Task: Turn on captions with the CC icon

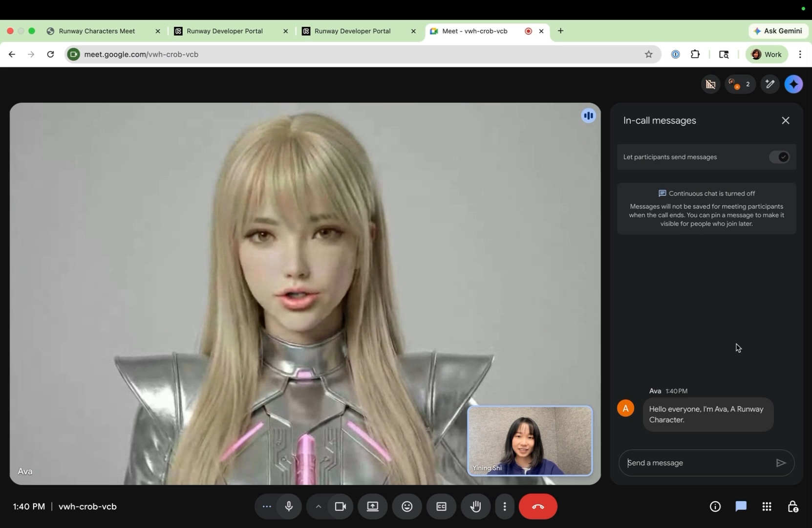Action: [x=441, y=506]
